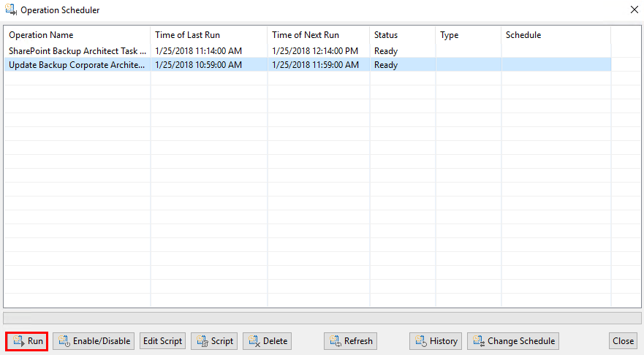The image size is (644, 355).
Task: Click the Delete button icon
Action: (x=254, y=341)
